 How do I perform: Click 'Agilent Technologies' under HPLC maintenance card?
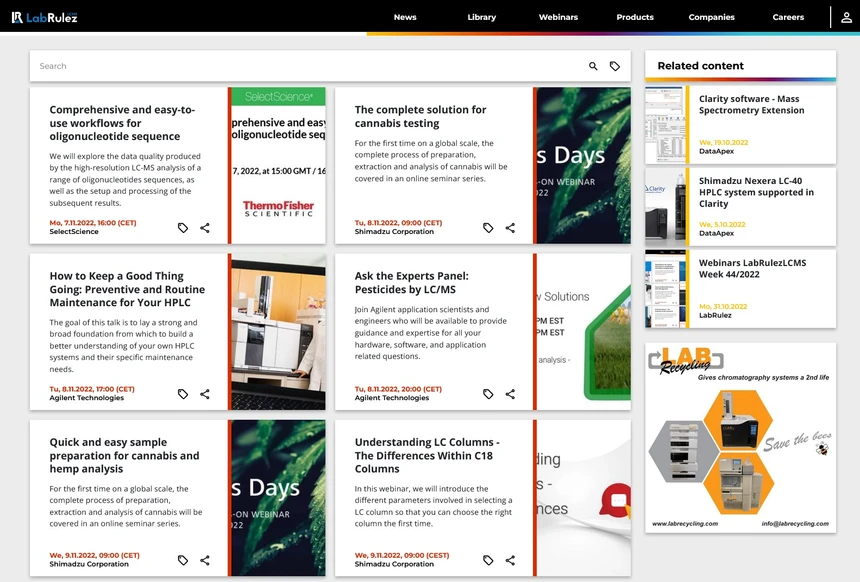coord(87,398)
